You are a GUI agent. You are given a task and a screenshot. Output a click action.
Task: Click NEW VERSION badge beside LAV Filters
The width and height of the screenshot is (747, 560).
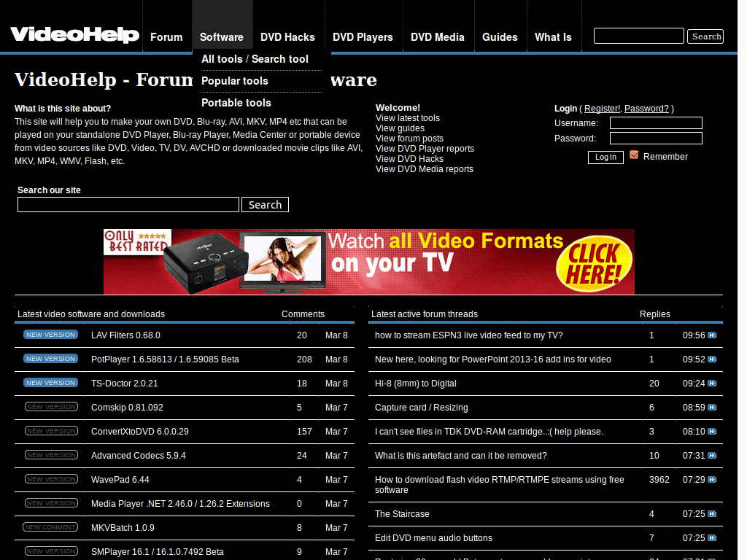[x=50, y=335]
